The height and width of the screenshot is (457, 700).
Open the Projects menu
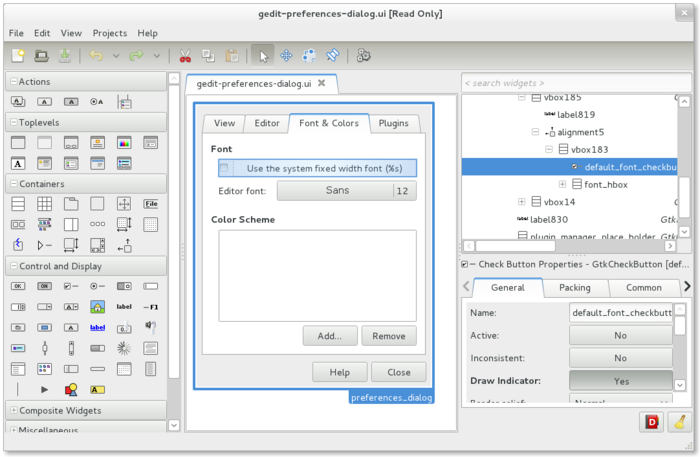[109, 33]
